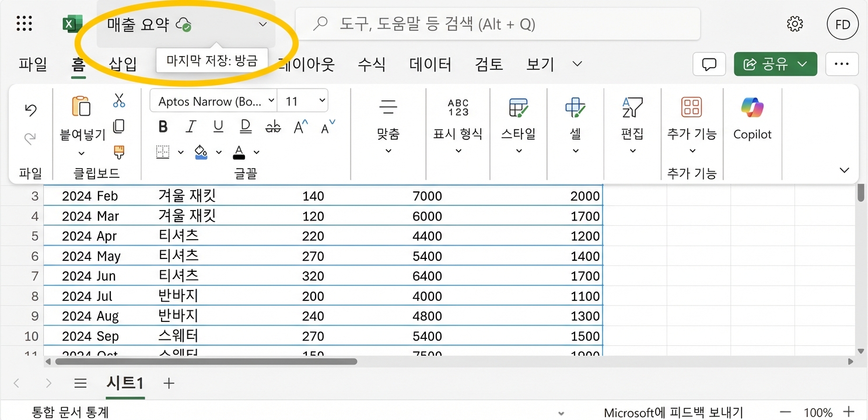Zoom in with plus button
868x420 pixels.
click(x=849, y=412)
